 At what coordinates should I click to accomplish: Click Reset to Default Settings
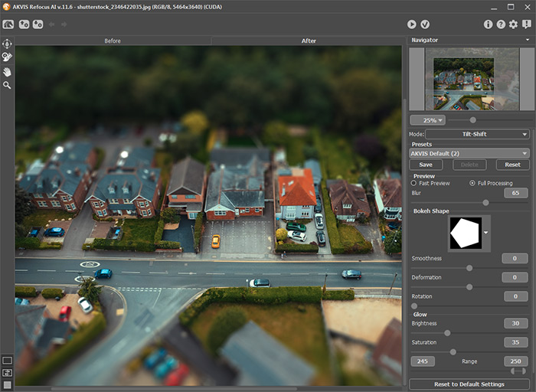pyautogui.click(x=469, y=384)
